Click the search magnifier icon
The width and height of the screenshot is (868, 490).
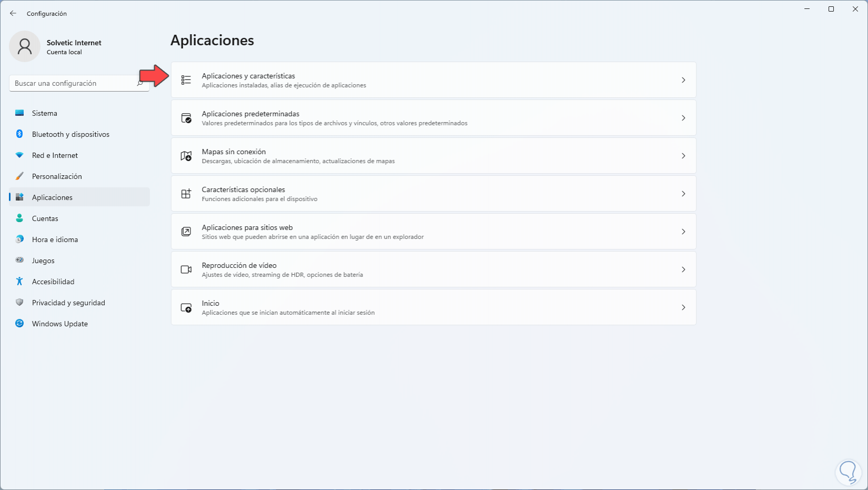[140, 83]
